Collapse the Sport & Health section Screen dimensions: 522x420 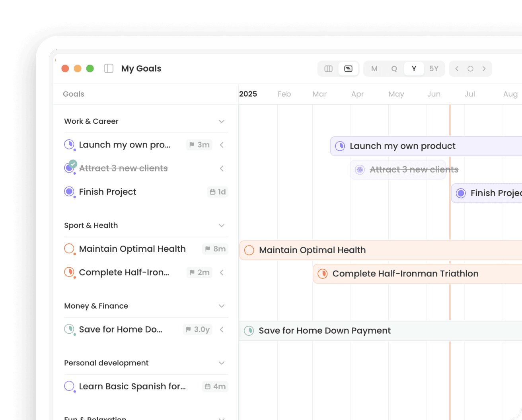222,226
